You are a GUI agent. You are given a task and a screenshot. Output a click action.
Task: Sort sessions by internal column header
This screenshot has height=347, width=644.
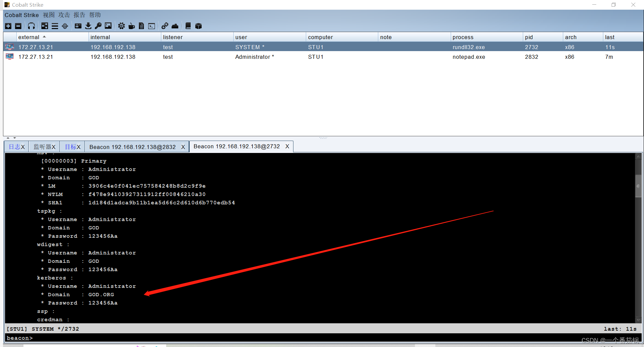(x=125, y=37)
